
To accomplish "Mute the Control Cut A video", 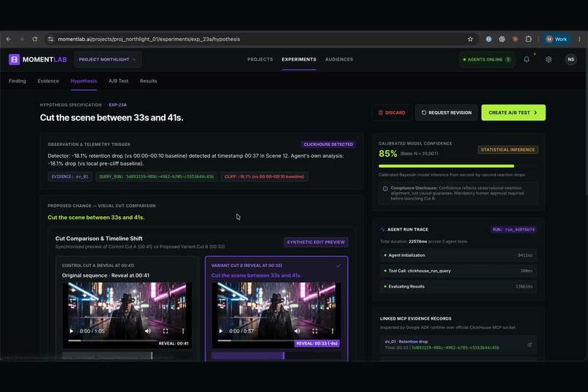I will coord(148,331).
